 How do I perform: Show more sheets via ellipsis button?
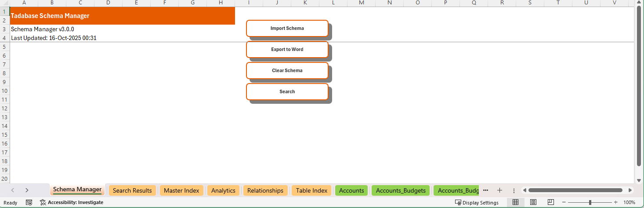tap(485, 190)
